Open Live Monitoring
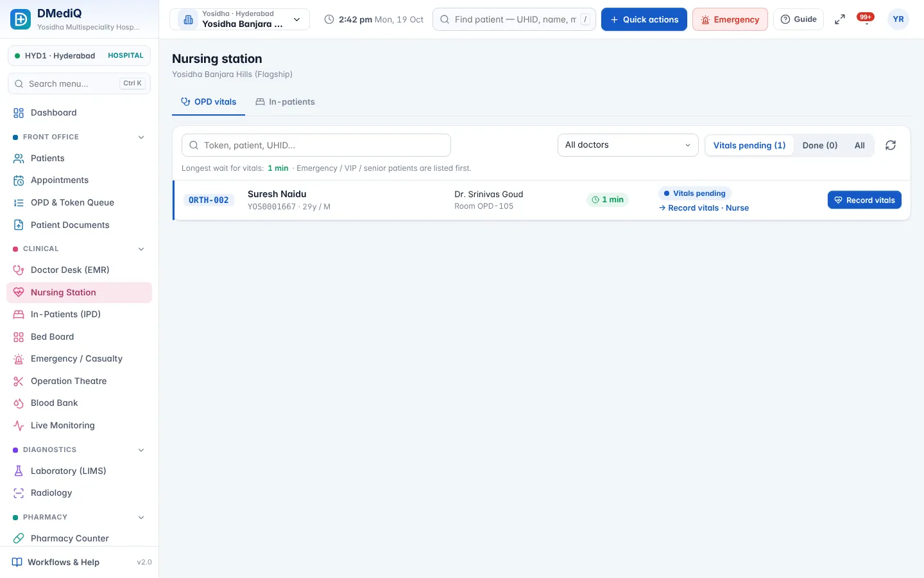 click(79, 425)
